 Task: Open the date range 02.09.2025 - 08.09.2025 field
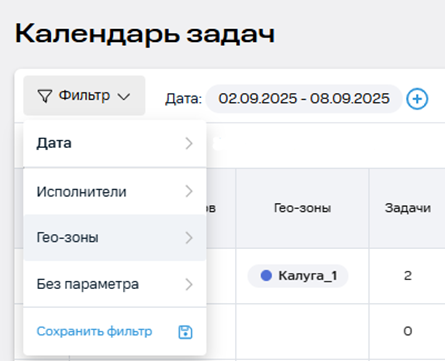coord(304,99)
